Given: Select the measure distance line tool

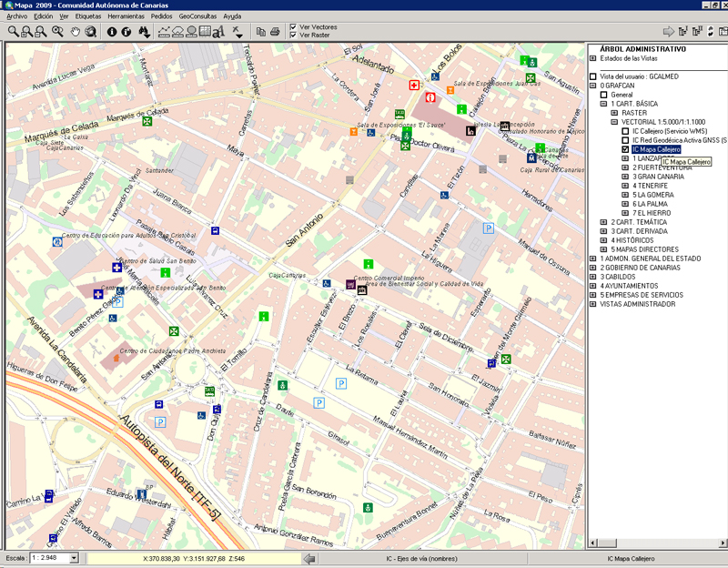Looking at the screenshot, I should point(164,32).
